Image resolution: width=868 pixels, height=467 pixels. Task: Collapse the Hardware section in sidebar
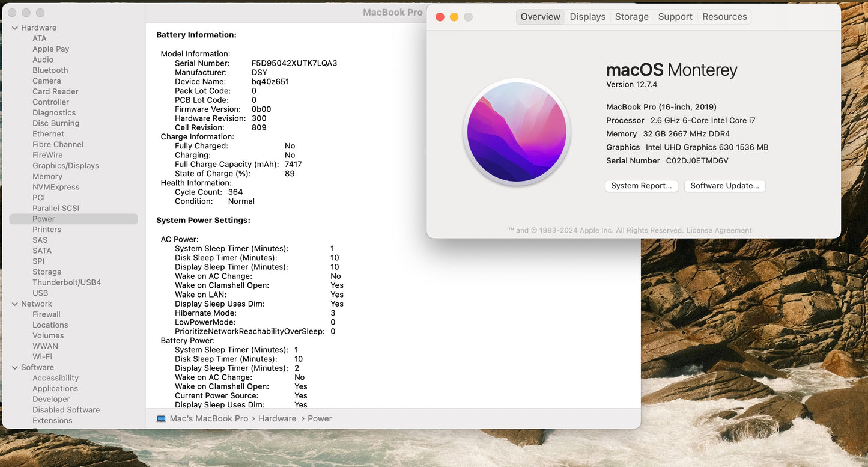[15, 28]
